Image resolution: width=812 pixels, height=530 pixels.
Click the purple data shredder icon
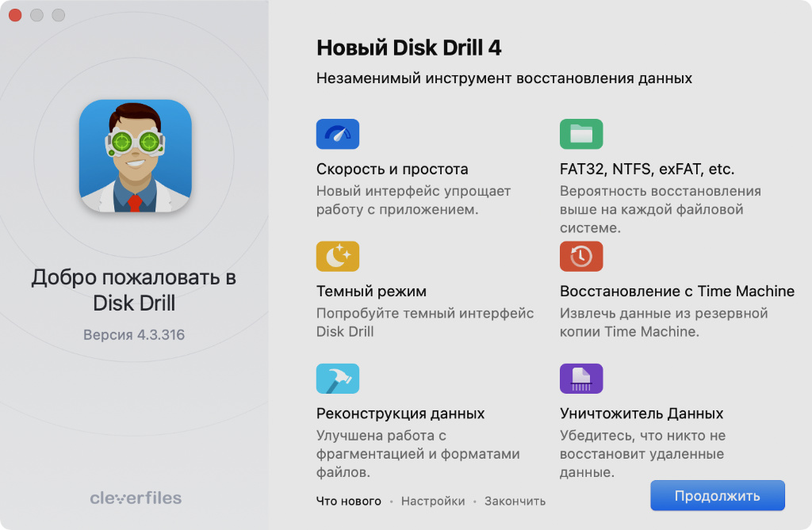pos(581,379)
